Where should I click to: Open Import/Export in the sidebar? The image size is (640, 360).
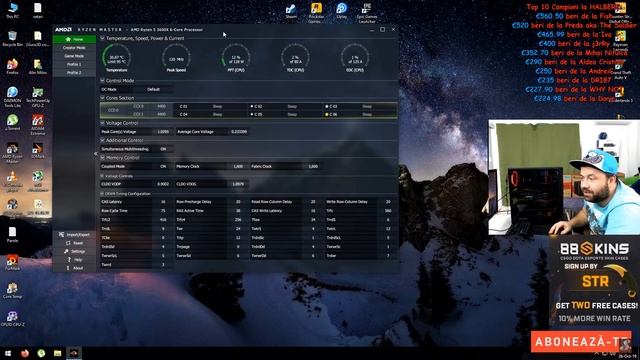pos(74,235)
